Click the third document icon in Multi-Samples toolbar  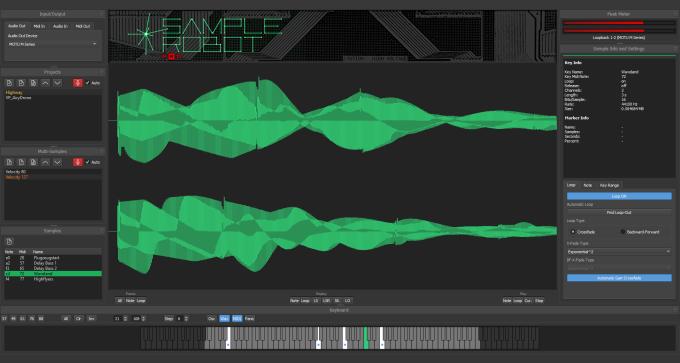point(33,162)
